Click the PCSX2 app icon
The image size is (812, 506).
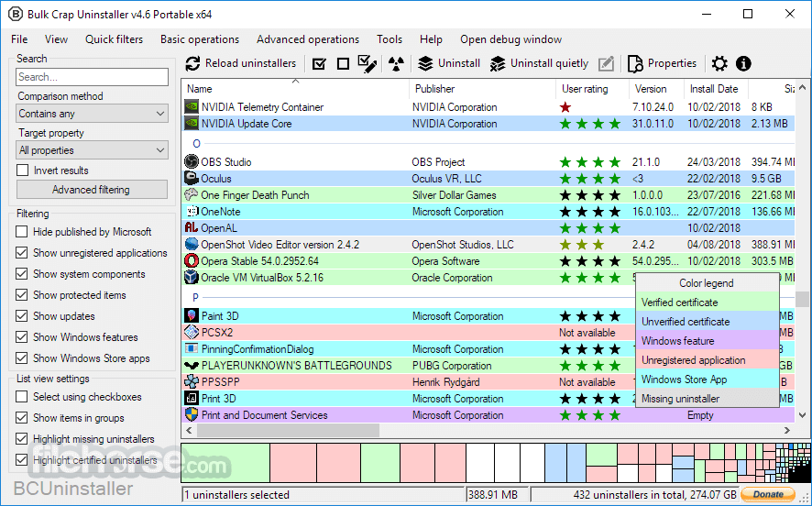192,333
